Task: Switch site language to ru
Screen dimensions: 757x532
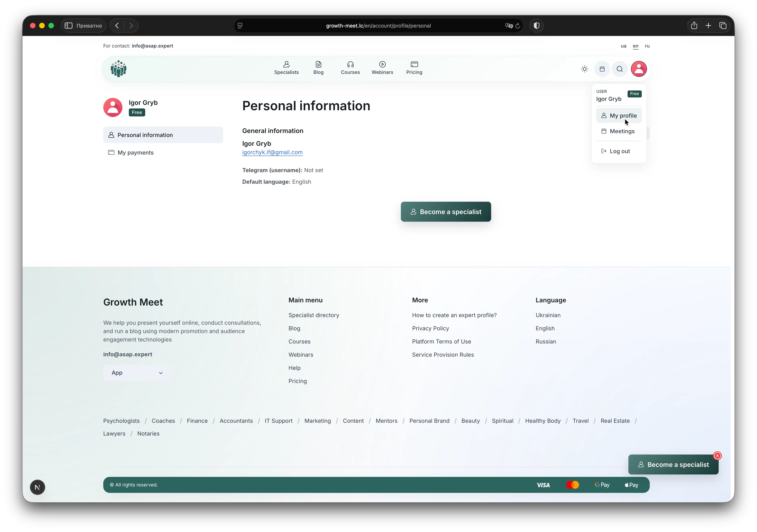Action: click(647, 46)
